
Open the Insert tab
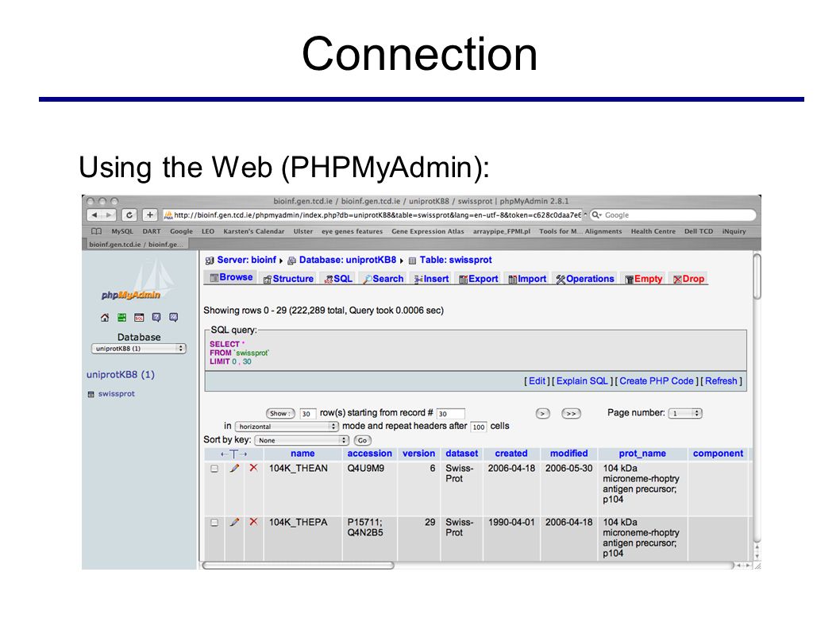coord(431,279)
